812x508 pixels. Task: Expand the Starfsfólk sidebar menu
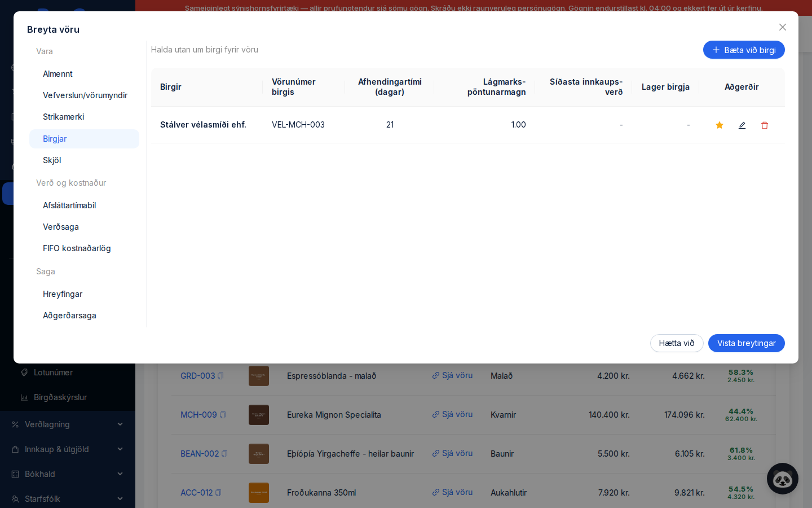(68, 499)
